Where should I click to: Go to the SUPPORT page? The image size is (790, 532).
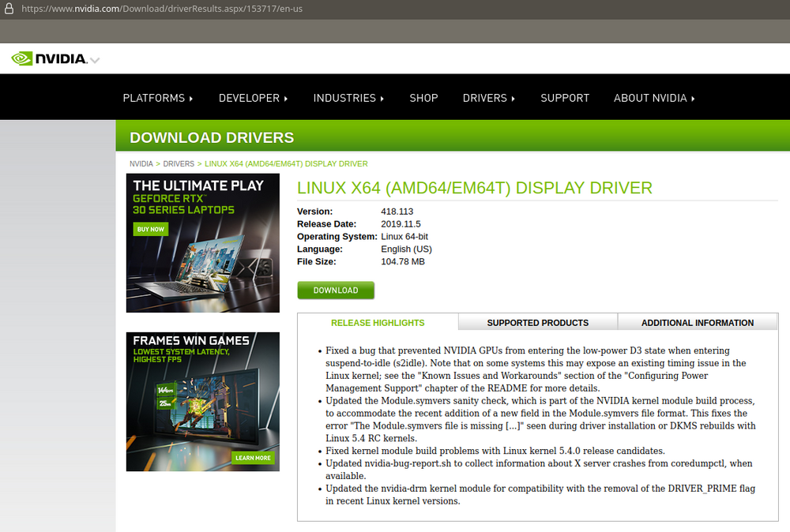point(565,98)
